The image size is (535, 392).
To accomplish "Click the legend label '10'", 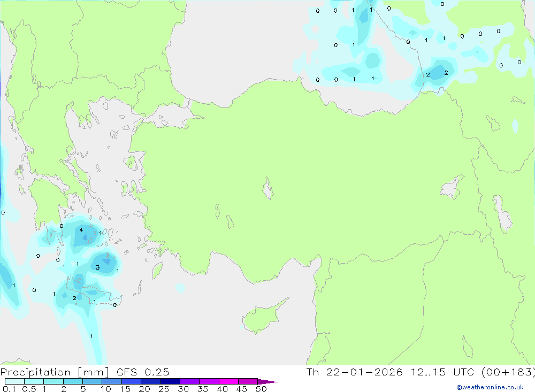I will pos(106,389).
